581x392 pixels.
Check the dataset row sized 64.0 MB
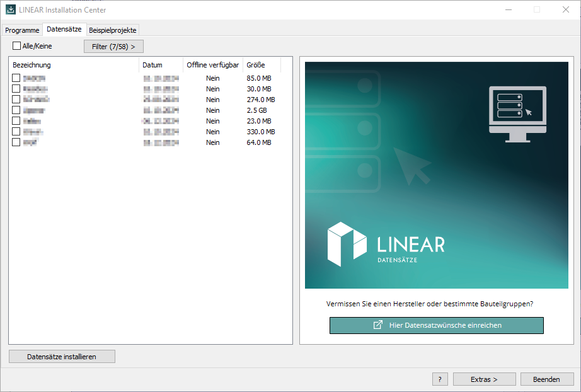(x=16, y=142)
